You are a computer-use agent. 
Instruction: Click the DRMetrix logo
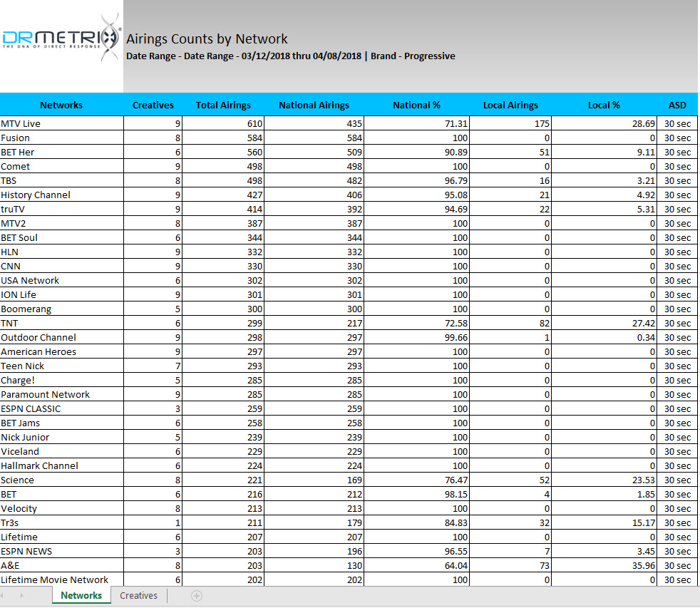[61, 38]
